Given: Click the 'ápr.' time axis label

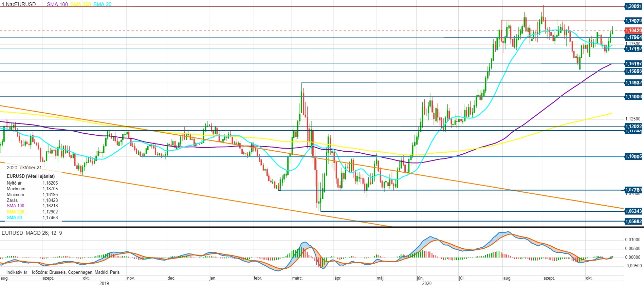Looking at the screenshot, I should 338,278.
